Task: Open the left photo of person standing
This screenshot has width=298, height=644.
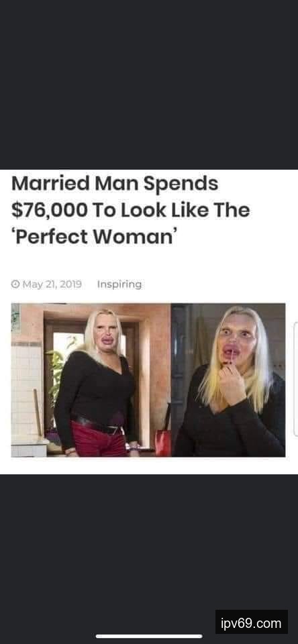Action: [91, 380]
